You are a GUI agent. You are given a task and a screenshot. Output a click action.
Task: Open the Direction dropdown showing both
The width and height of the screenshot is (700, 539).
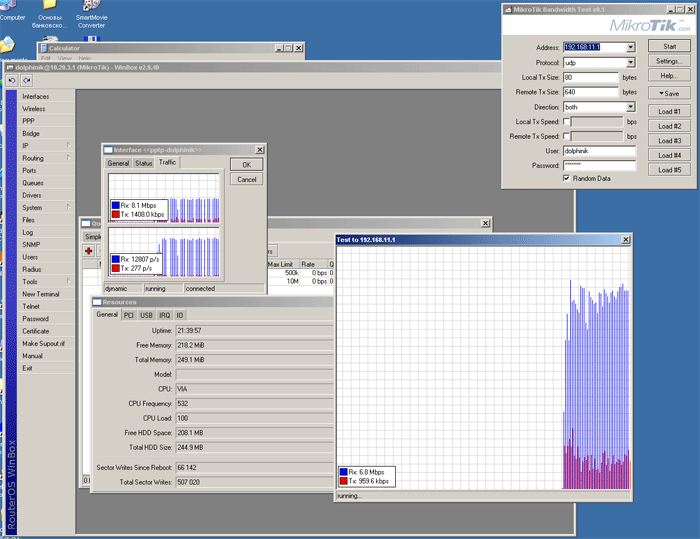tap(630, 107)
